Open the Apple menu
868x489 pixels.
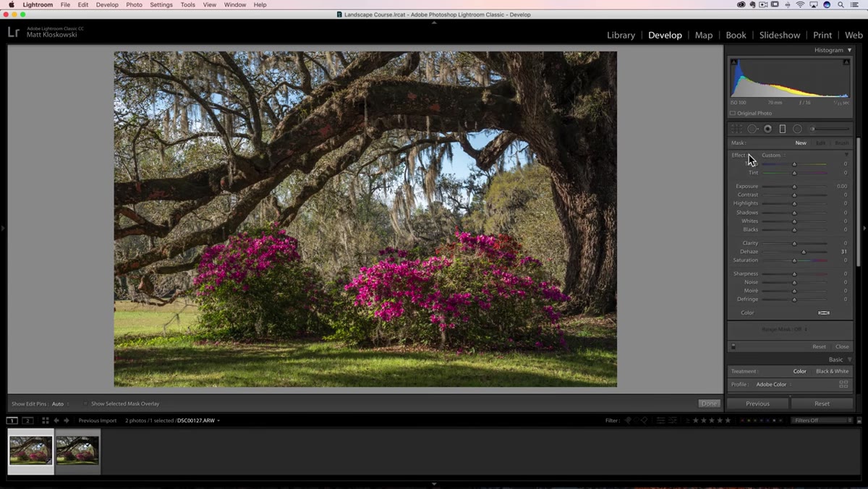11,4
